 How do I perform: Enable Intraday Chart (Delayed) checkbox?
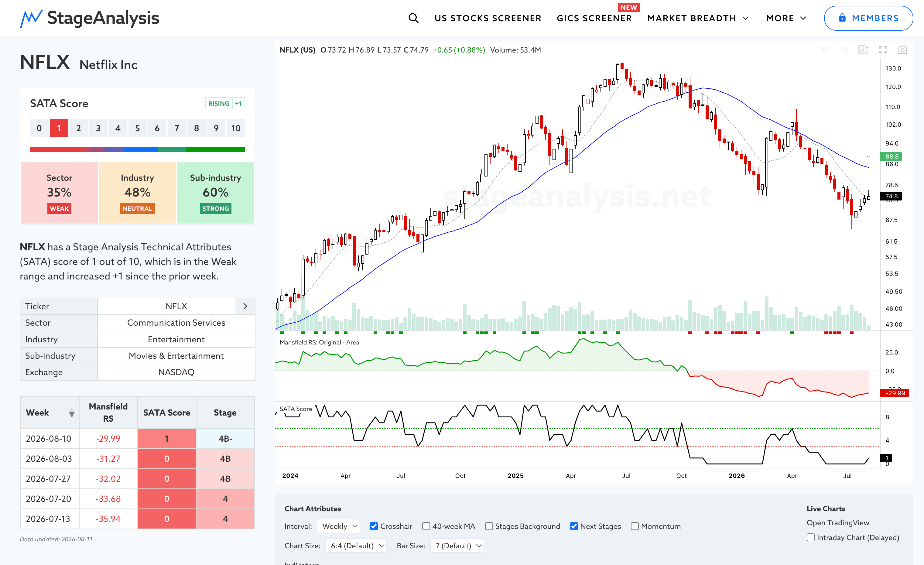click(x=810, y=537)
